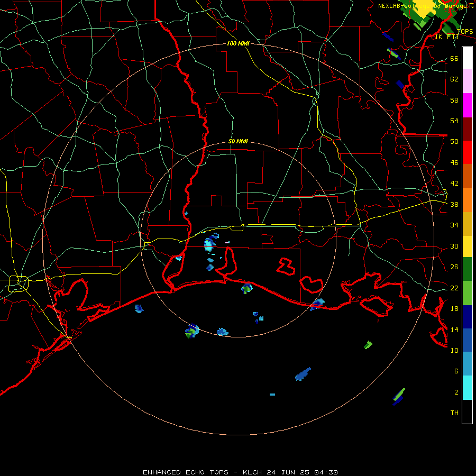This screenshot has height=476, width=476.
Task: Pick the gold legend swatch
Action: point(467,224)
